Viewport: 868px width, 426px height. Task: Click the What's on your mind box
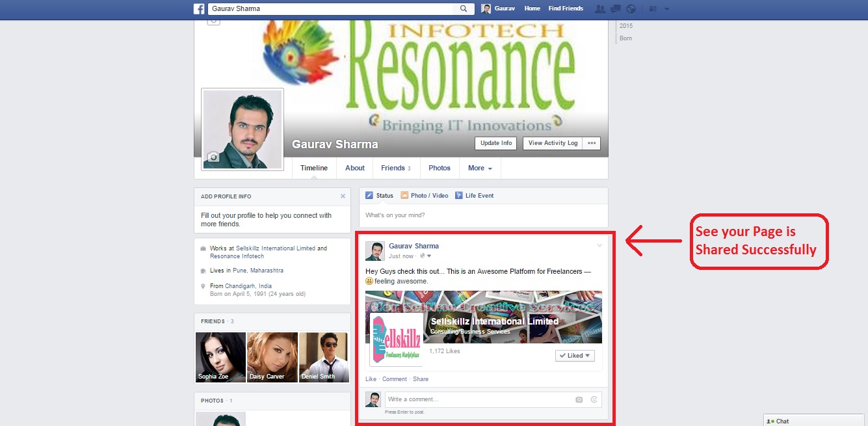484,215
